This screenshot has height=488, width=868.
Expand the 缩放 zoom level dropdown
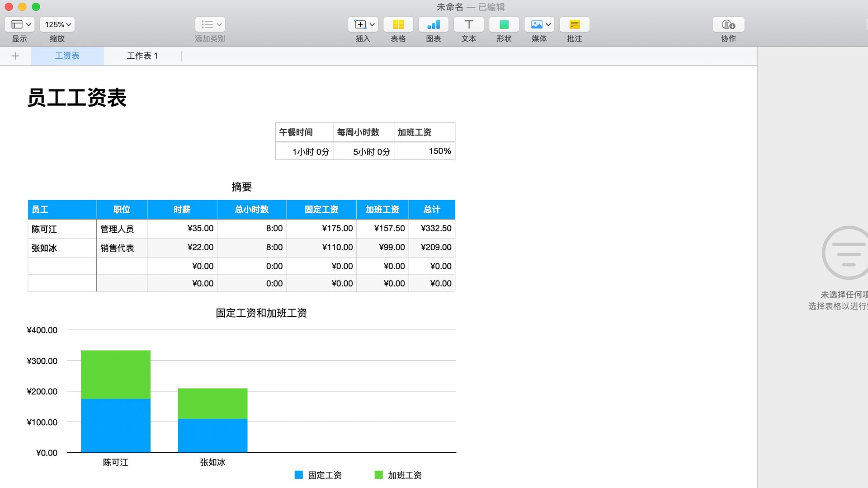click(57, 24)
